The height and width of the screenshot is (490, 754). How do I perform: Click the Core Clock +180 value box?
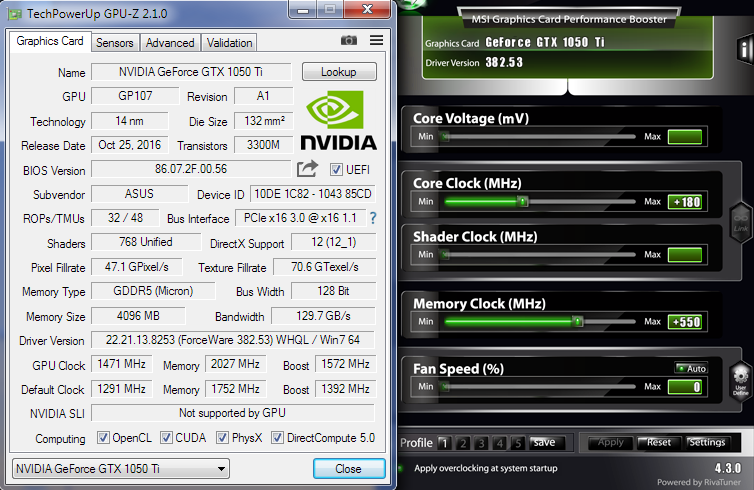click(685, 202)
